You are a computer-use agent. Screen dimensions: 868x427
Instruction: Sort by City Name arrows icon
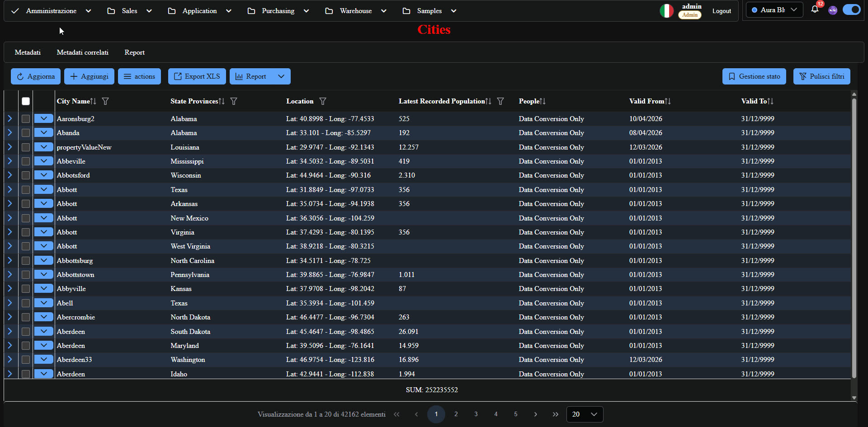coord(93,101)
